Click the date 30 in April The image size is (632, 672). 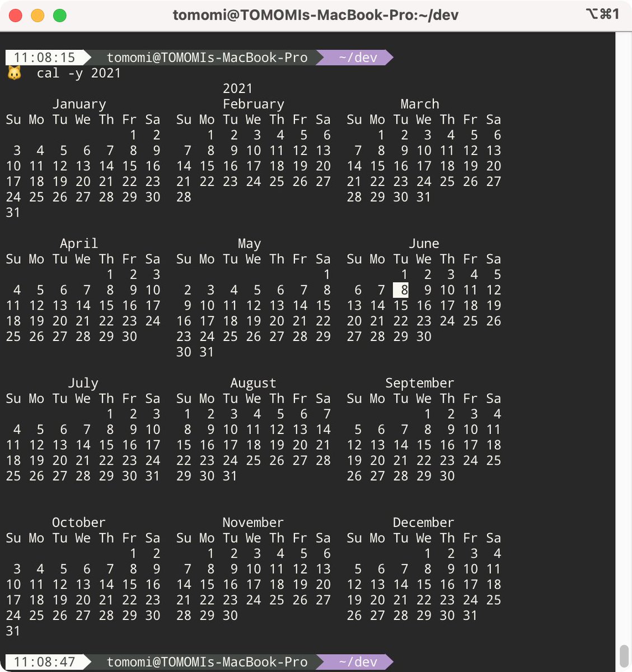(129, 337)
